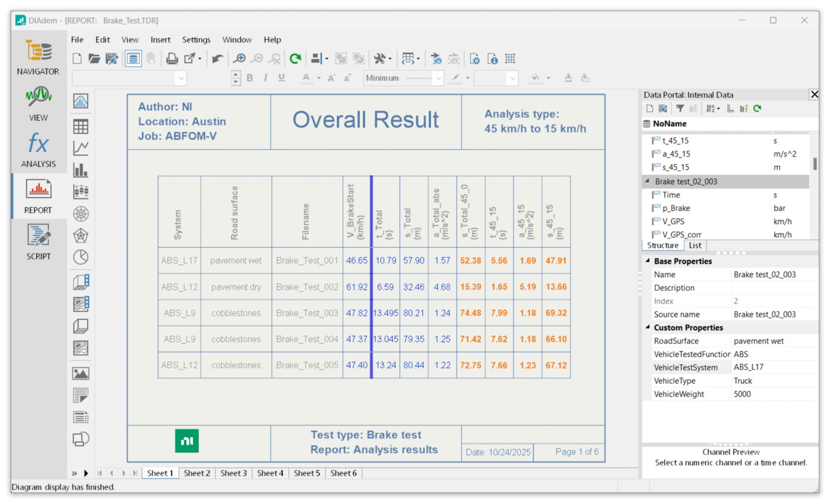Switch to the ANALYSIS panel
This screenshot has height=504, width=830.
tap(38, 150)
